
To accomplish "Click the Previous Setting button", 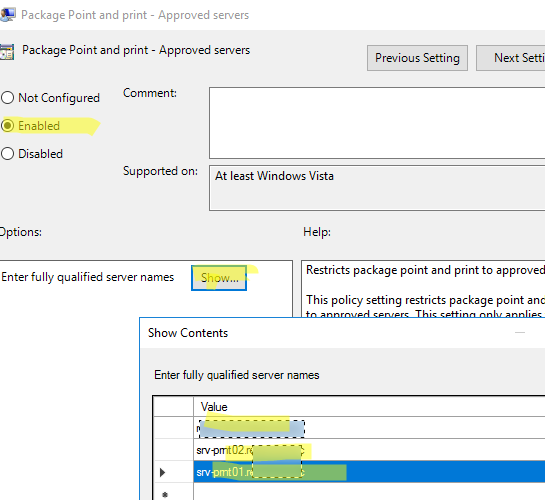I will point(417,58).
